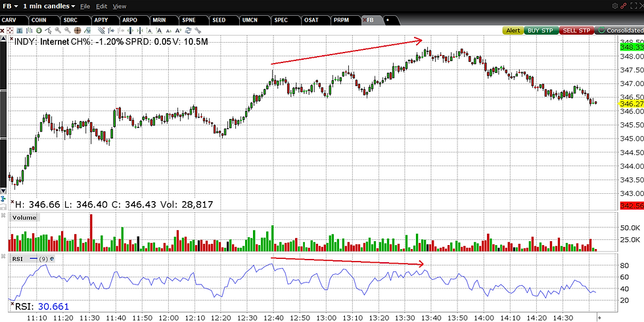Click the Consolidated data button

(620, 30)
